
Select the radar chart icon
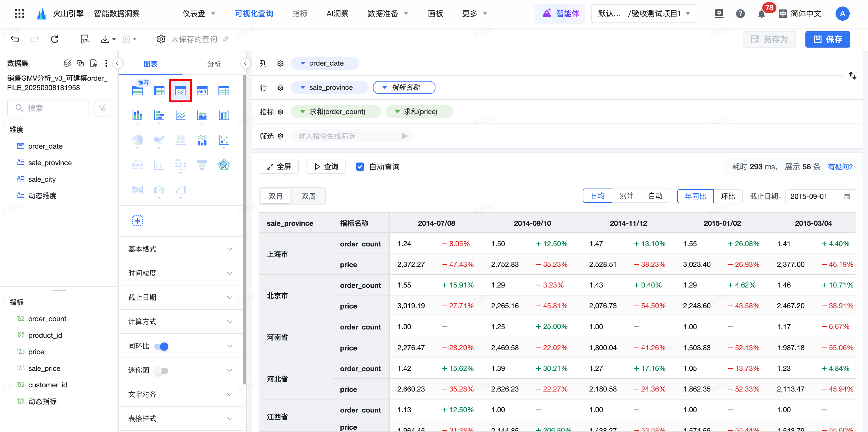(x=223, y=165)
